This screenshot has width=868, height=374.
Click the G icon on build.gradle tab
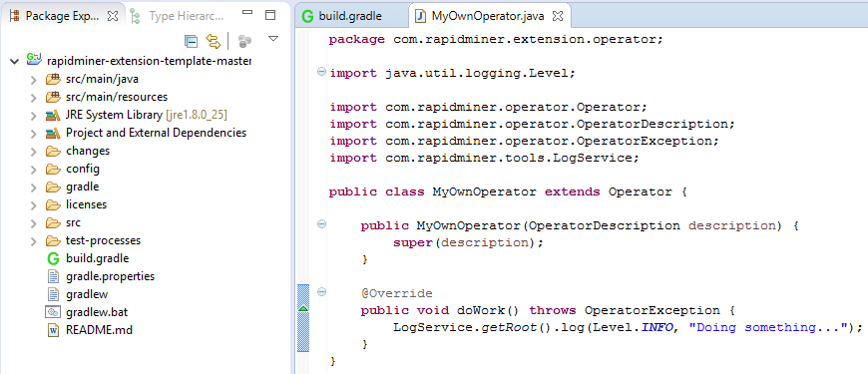tap(307, 16)
